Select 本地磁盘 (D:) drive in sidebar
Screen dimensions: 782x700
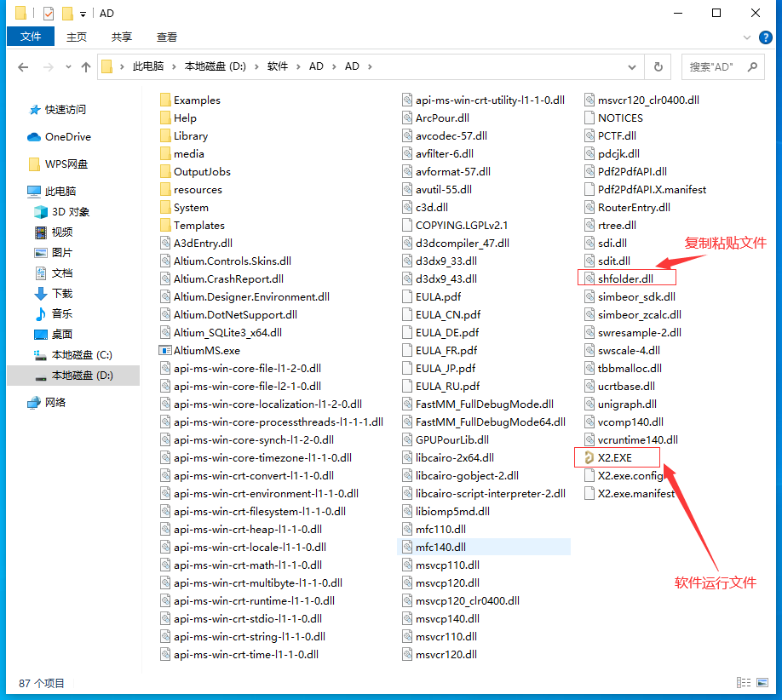(73, 376)
